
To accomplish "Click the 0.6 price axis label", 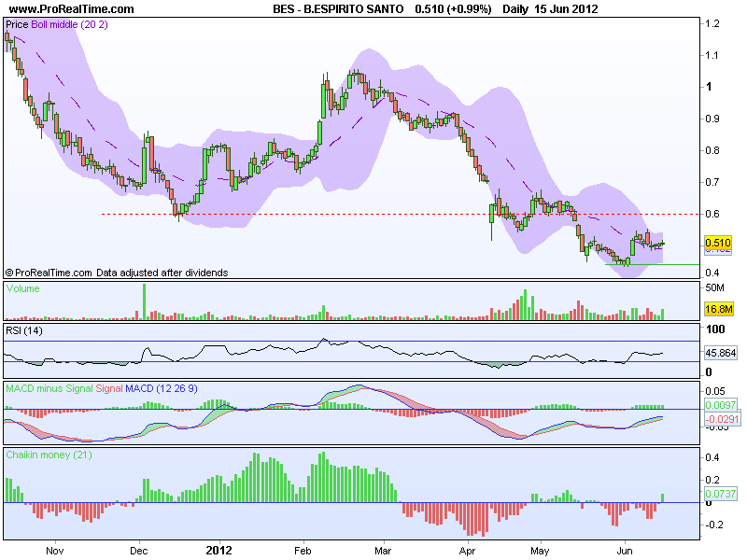I will click(712, 214).
